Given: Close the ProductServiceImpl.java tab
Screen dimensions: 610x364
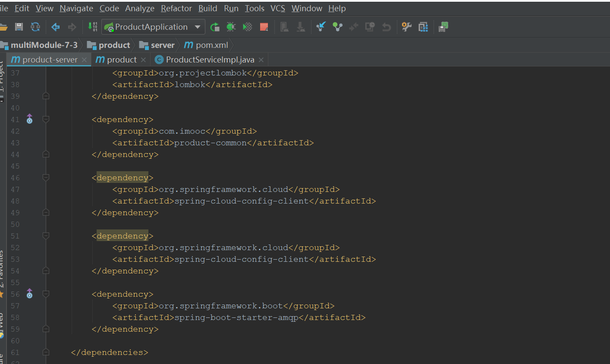Looking at the screenshot, I should [x=261, y=60].
